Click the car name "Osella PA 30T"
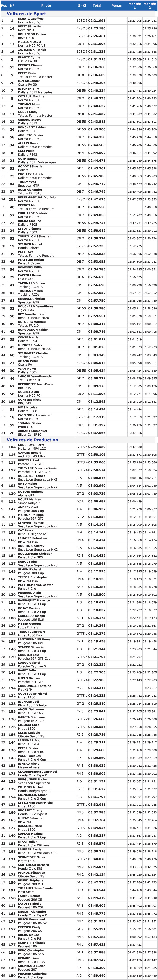 click(x=28, y=61)
